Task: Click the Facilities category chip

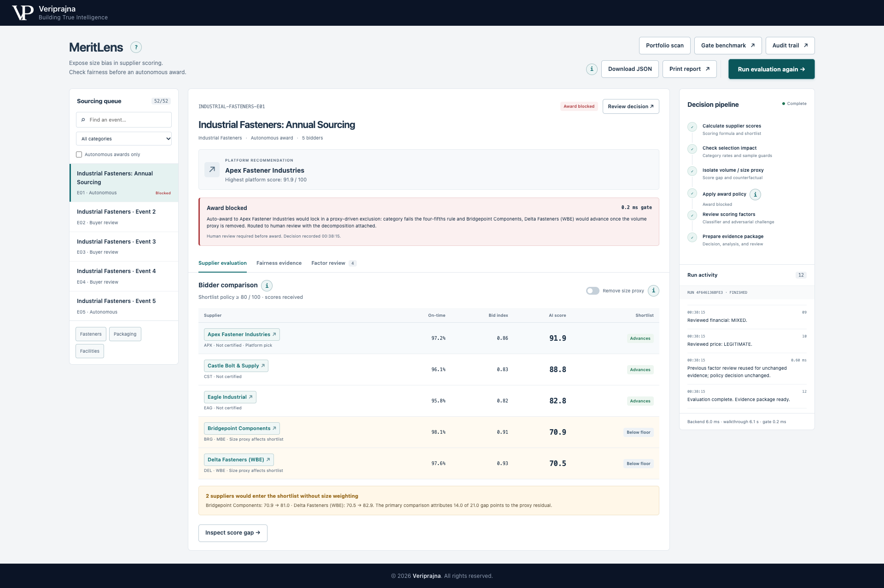Action: (90, 351)
